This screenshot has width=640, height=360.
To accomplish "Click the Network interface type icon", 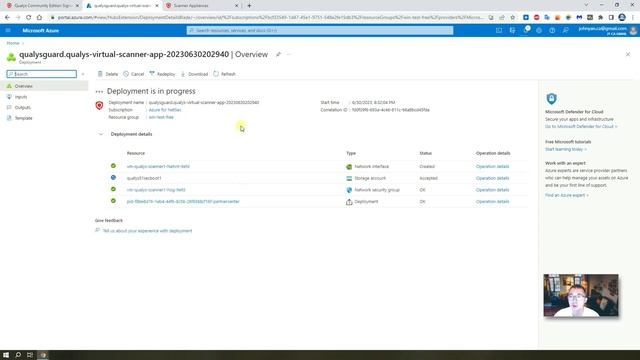I will tap(349, 167).
